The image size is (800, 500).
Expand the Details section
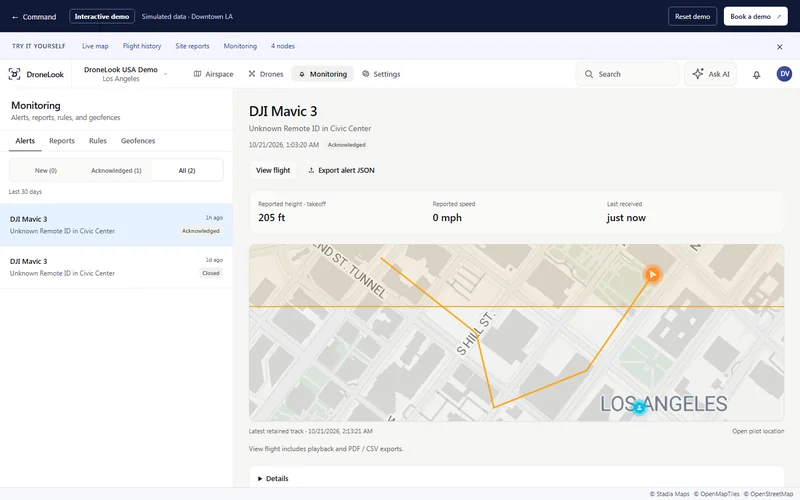click(x=273, y=479)
